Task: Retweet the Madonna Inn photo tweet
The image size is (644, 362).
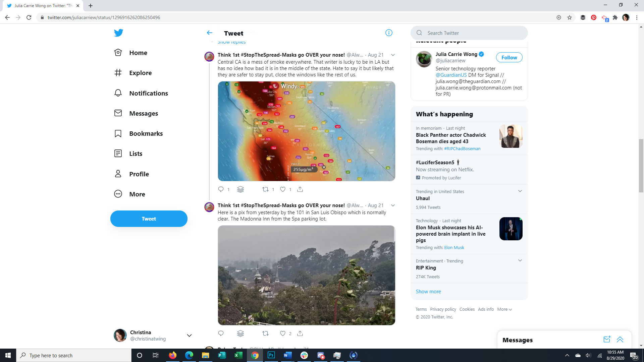Action: coord(265,334)
